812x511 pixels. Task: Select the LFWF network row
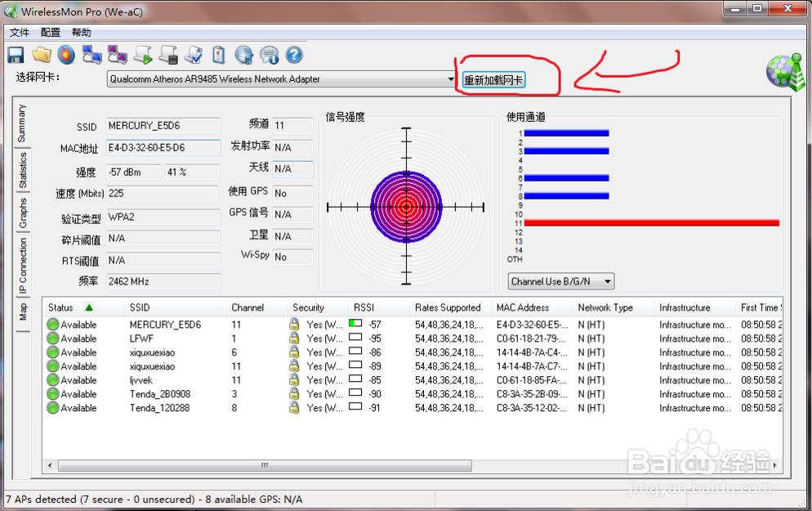[x=413, y=338]
